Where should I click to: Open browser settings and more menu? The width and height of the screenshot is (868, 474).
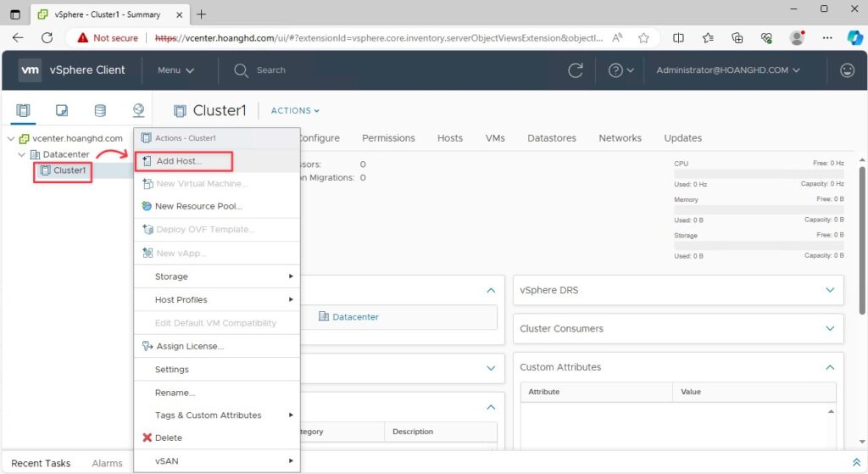pyautogui.click(x=827, y=37)
